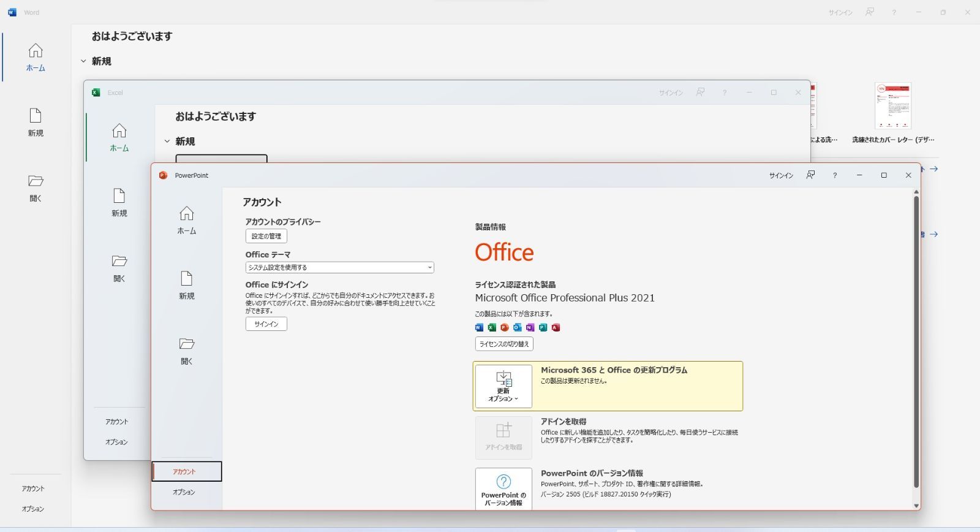980x532 pixels.
Task: Collapse the 新規 section in Word window
Action: [83, 61]
